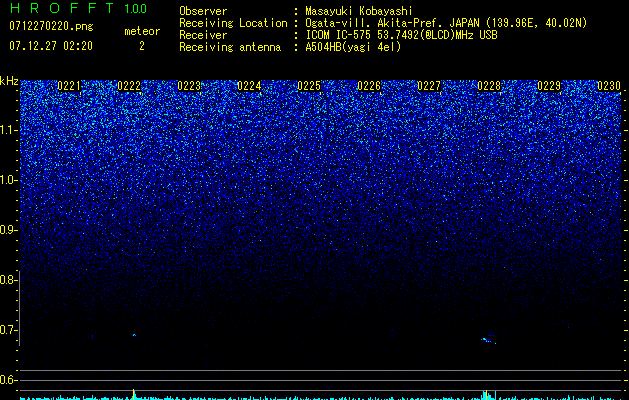Select the version number 1.00

[x=135, y=8]
